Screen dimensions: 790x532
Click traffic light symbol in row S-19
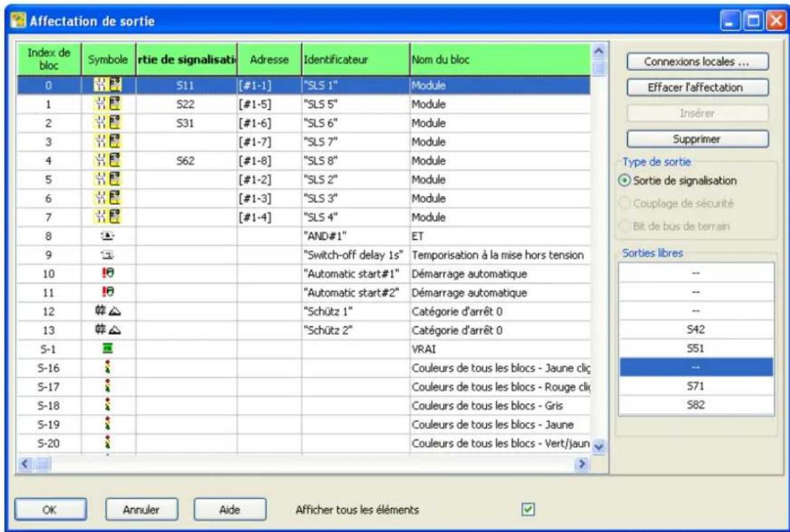click(107, 424)
